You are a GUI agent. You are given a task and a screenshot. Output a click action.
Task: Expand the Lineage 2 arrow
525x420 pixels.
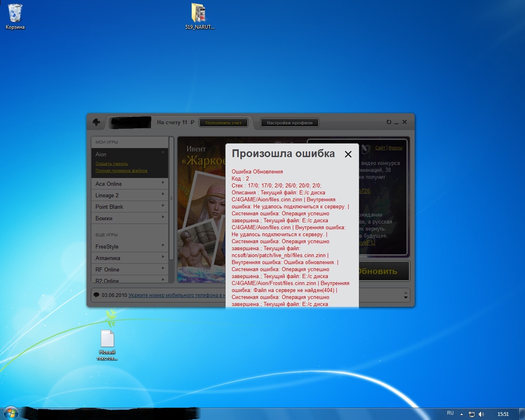click(163, 194)
